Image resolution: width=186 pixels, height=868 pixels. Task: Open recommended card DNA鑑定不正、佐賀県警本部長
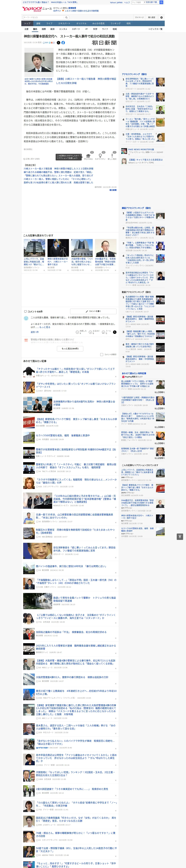(x=106, y=255)
